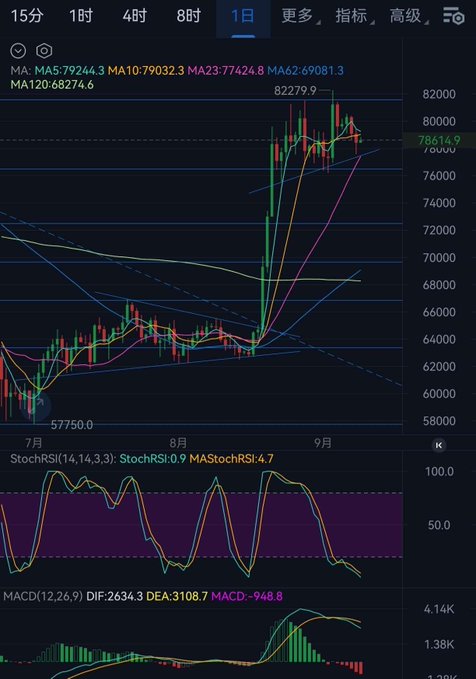The height and width of the screenshot is (679, 476).
Task: Click the 70000 price axis label
Action: pos(439,258)
